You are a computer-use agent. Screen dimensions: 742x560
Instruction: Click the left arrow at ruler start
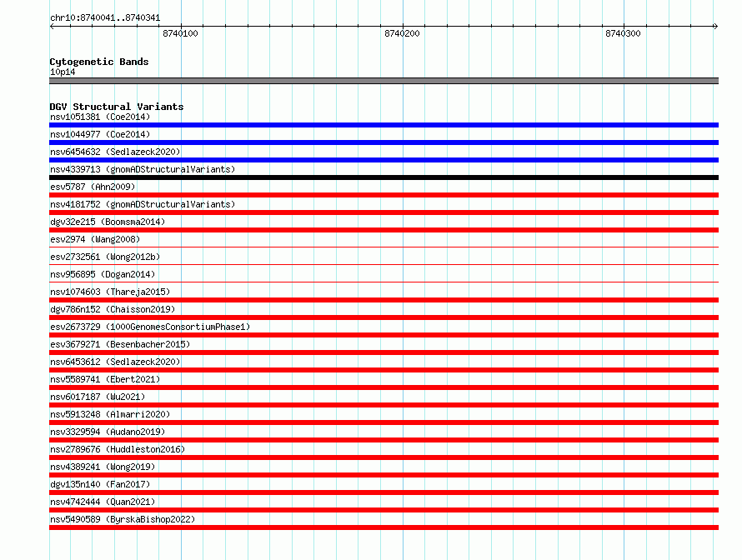(52, 27)
